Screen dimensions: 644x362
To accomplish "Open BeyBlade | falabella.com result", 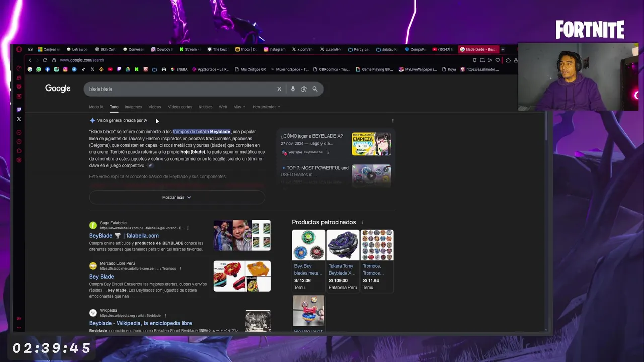I will (124, 236).
